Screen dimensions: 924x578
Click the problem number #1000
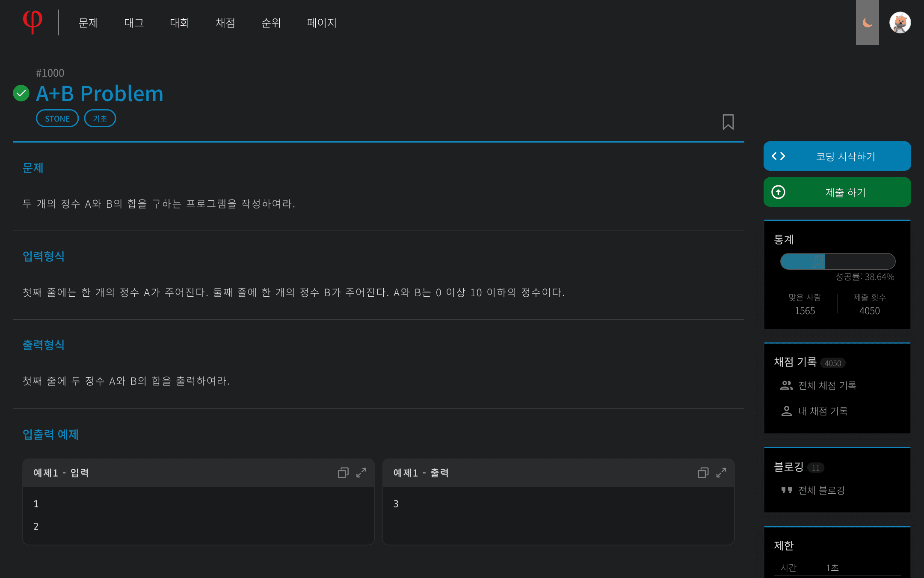[x=50, y=73]
